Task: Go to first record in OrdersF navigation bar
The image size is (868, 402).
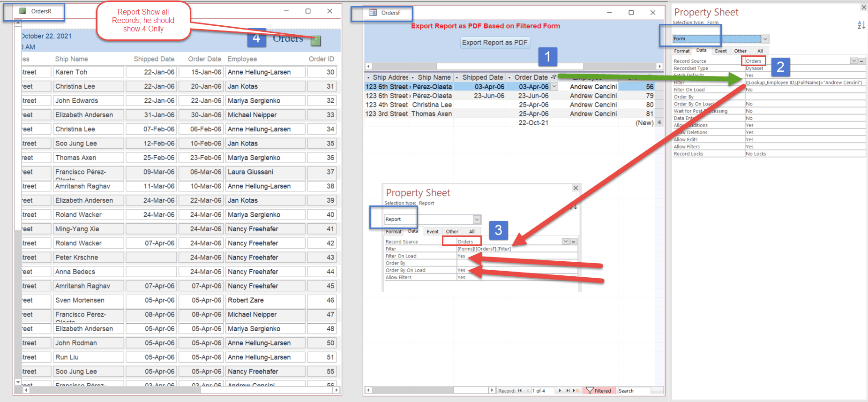Action: point(519,391)
